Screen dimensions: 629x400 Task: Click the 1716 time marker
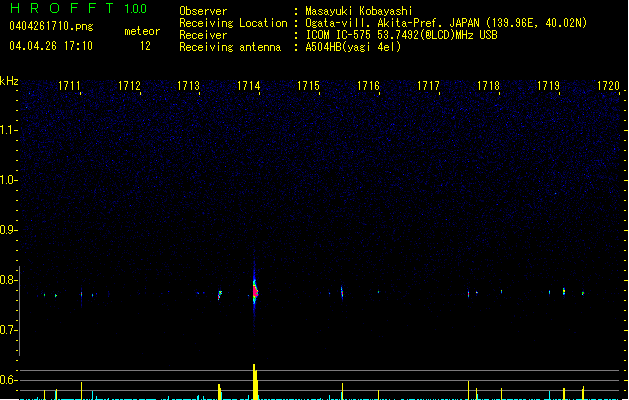coord(369,87)
